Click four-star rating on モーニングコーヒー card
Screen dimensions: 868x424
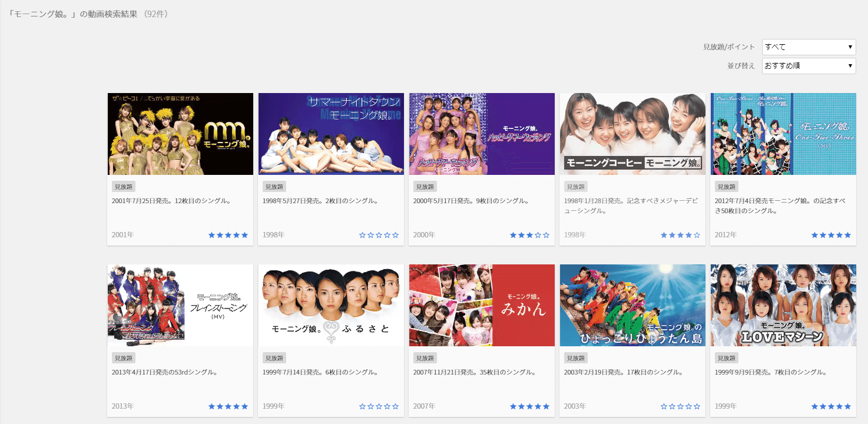click(681, 235)
